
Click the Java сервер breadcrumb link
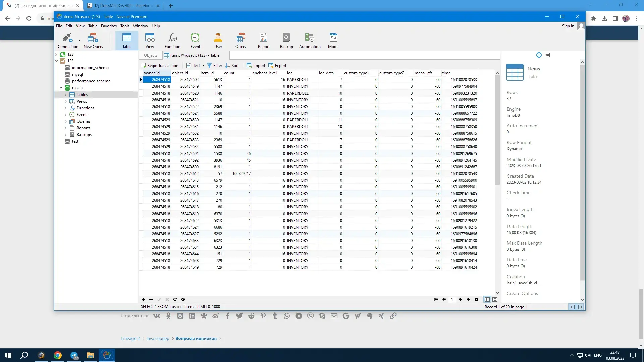pos(158,339)
